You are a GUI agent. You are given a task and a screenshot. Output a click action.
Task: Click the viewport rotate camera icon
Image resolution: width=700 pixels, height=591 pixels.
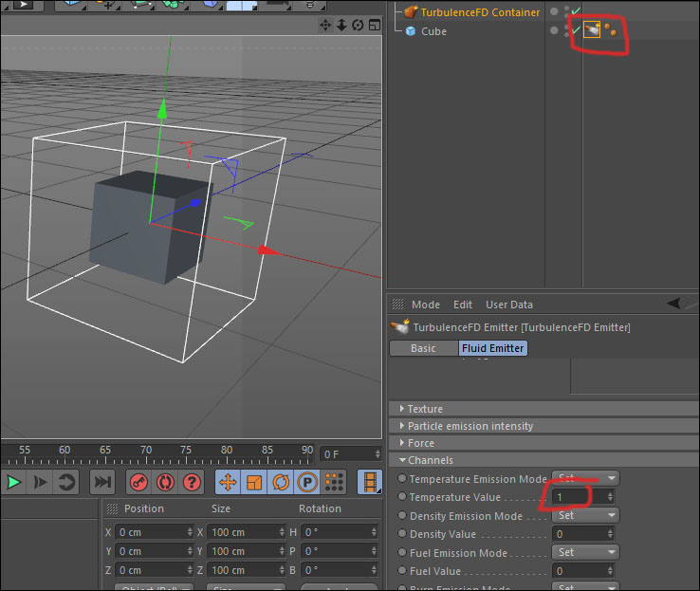pos(358,25)
